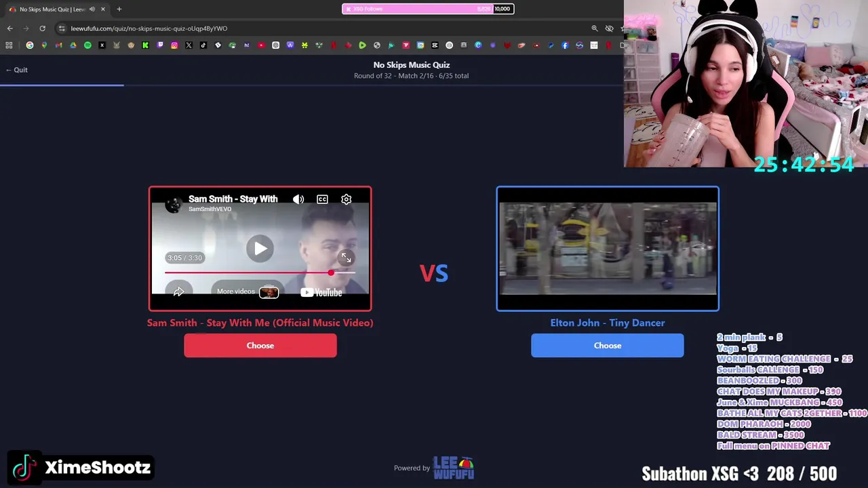This screenshot has height=488, width=868.
Task: Expand Sam Smith video to fullscreen
Action: pos(347,258)
